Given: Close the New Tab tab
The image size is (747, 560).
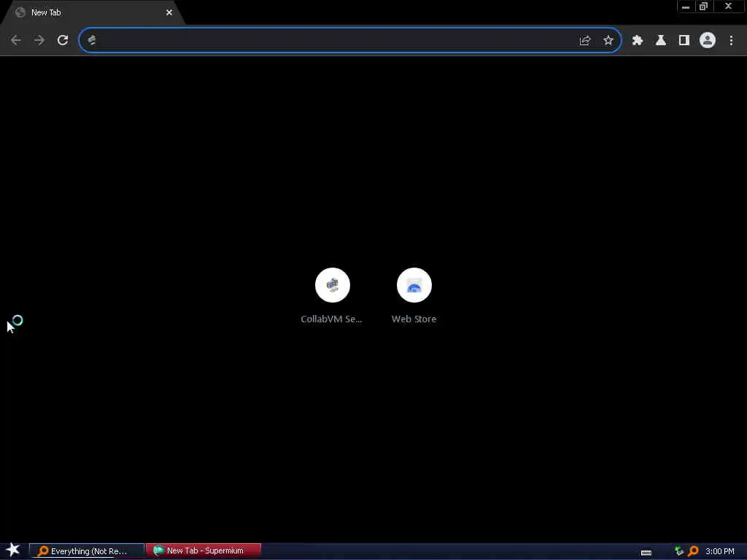Looking at the screenshot, I should click(169, 13).
